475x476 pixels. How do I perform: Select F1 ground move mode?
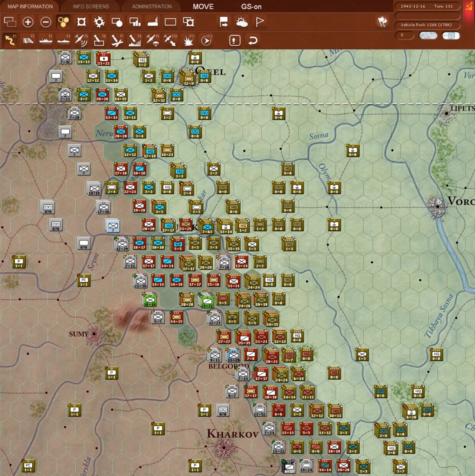pos(10,40)
